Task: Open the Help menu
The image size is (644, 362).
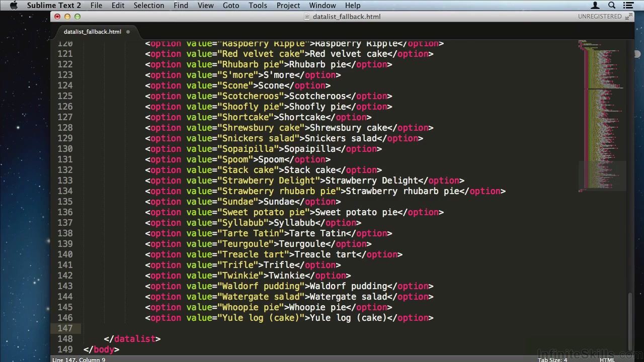Action: (353, 6)
